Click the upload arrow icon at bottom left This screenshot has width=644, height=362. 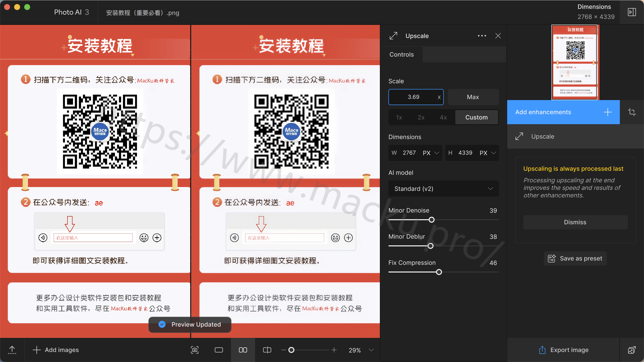click(x=12, y=350)
